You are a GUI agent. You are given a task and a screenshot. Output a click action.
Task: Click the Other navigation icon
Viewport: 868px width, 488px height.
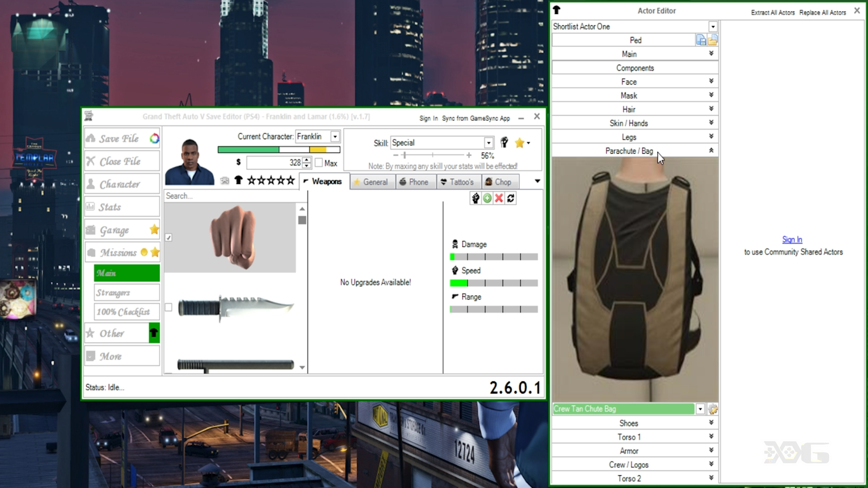(x=154, y=333)
